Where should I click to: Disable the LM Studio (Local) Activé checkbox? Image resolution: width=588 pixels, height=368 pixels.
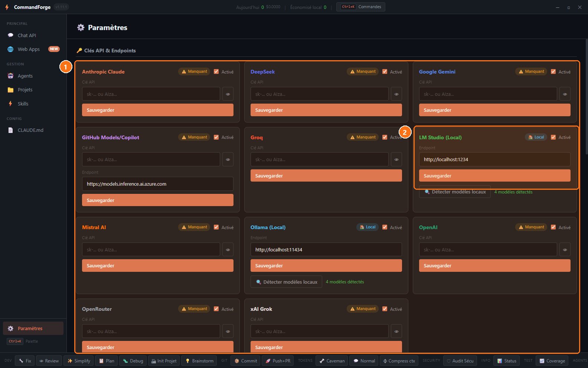[x=553, y=137]
